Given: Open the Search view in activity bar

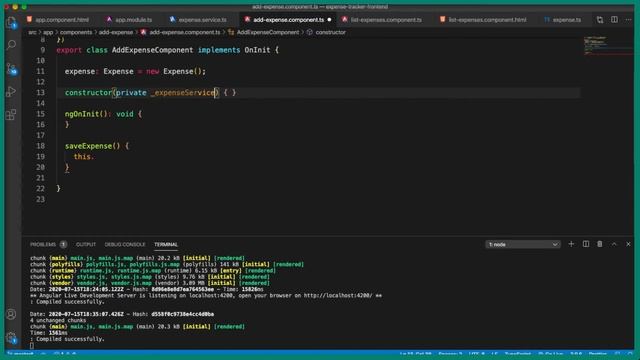Looking at the screenshot, I should pyautogui.click(x=11, y=44).
